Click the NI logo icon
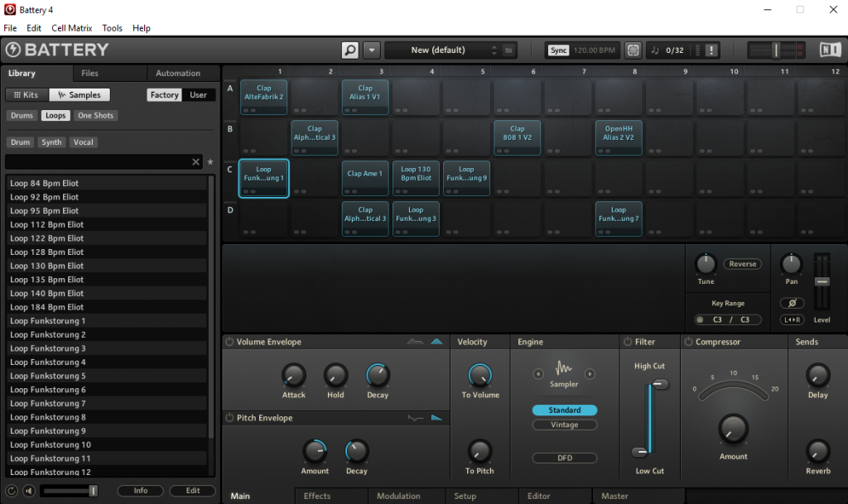This screenshot has height=504, width=848. coord(830,50)
